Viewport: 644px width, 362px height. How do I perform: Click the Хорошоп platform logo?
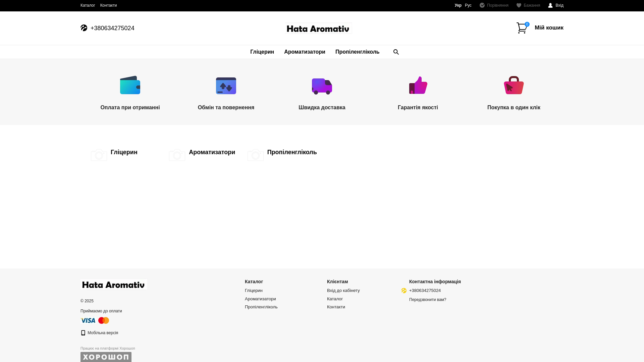point(106,357)
